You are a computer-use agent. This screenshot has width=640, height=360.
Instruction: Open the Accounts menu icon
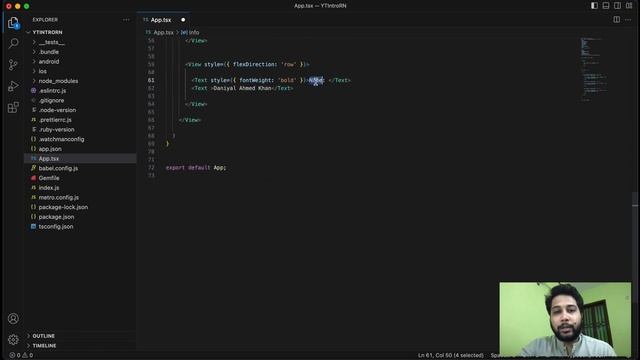pos(13,318)
